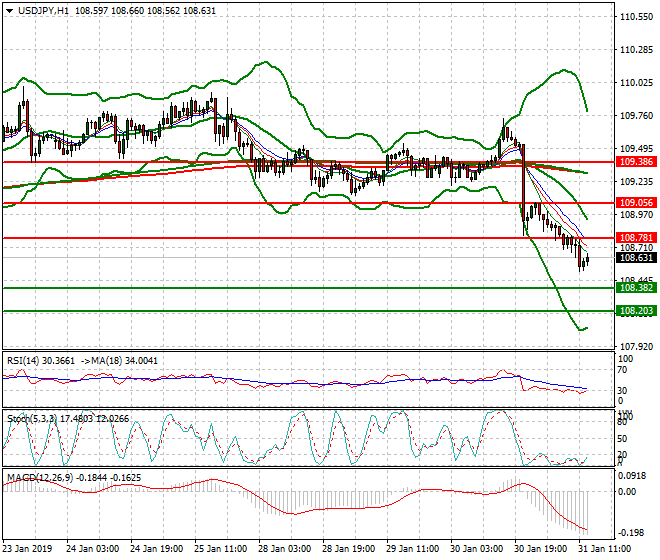Select the USDJPY,H1 chart title text
The width and height of the screenshot is (660, 560).
pos(43,11)
